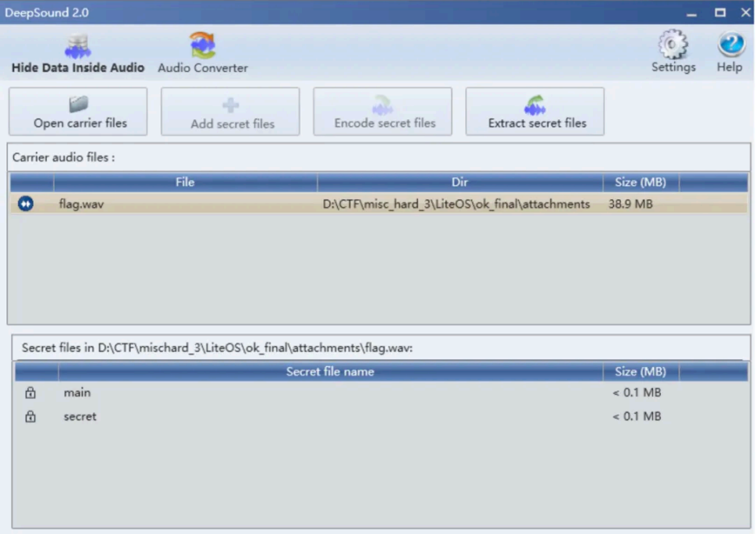Click the carrier file directory path cell
Image resolution: width=756 pixels, height=534 pixels.
point(456,204)
